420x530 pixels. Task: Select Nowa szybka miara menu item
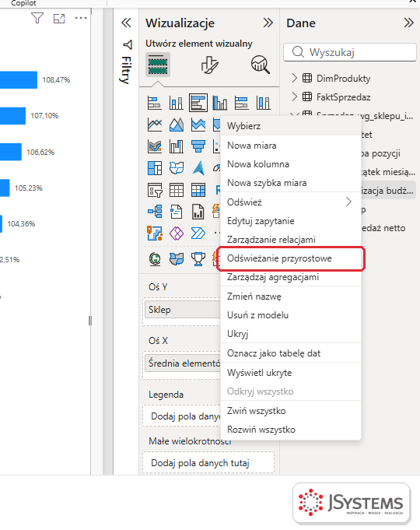point(291,183)
